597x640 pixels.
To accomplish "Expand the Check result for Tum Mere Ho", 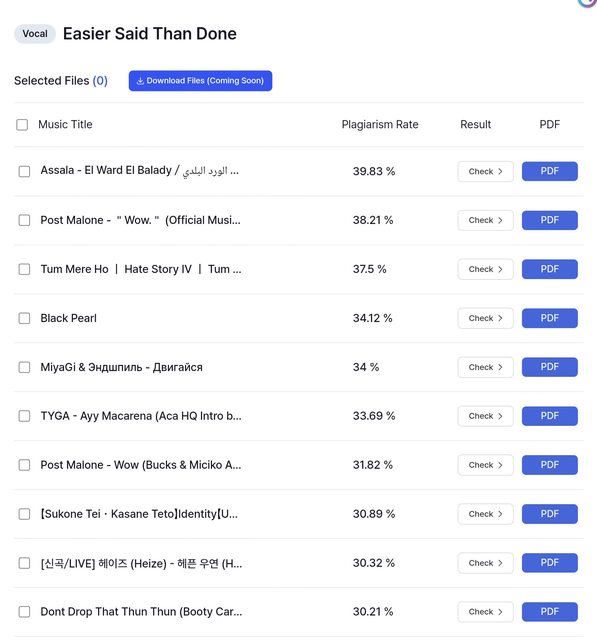I will coord(485,269).
